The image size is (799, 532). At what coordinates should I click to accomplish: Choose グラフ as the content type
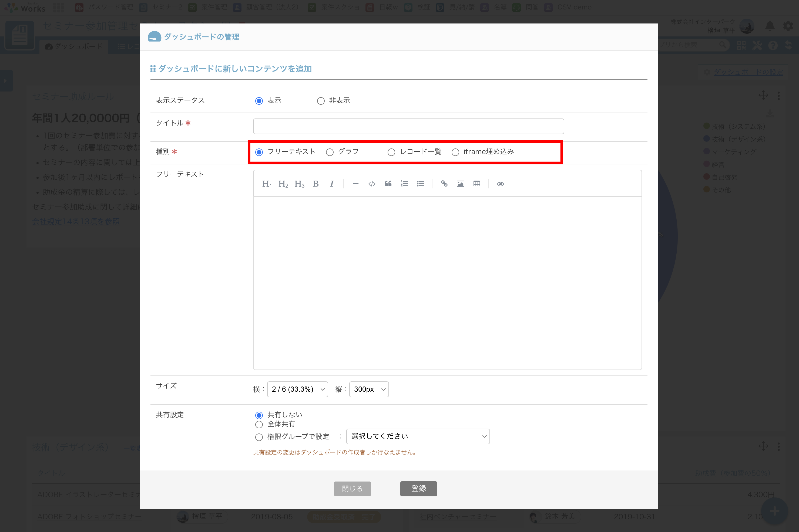click(x=330, y=152)
